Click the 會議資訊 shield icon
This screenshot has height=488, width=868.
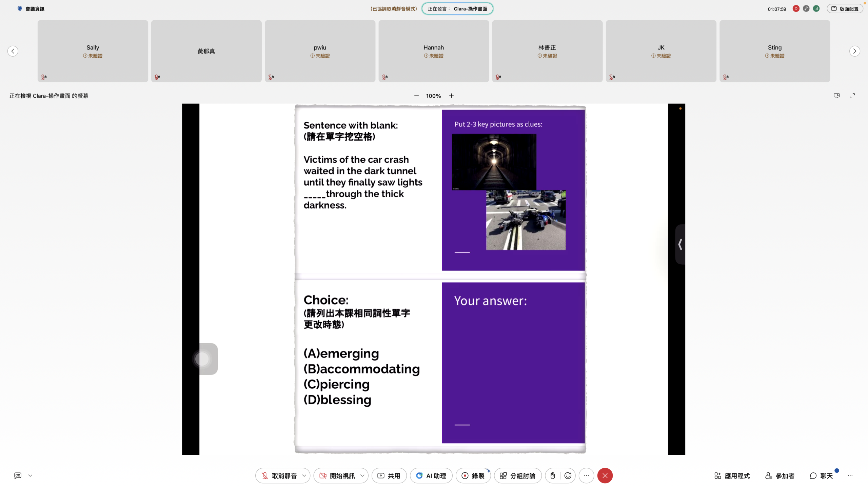pyautogui.click(x=20, y=9)
